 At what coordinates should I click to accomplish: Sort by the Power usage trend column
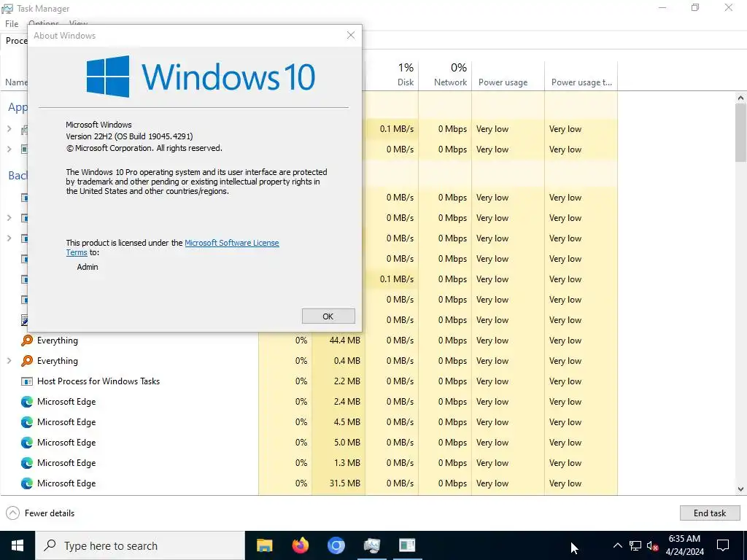click(581, 75)
